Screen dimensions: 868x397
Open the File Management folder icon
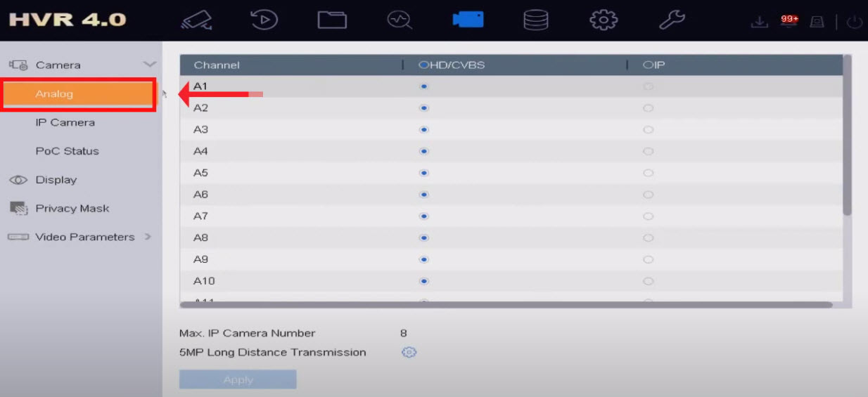click(332, 20)
